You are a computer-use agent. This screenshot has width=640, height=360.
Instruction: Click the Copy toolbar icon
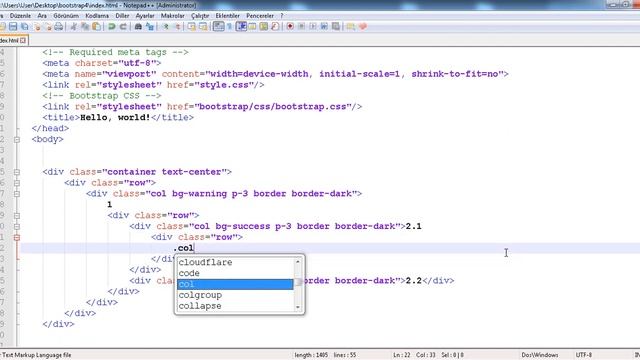[85, 27]
